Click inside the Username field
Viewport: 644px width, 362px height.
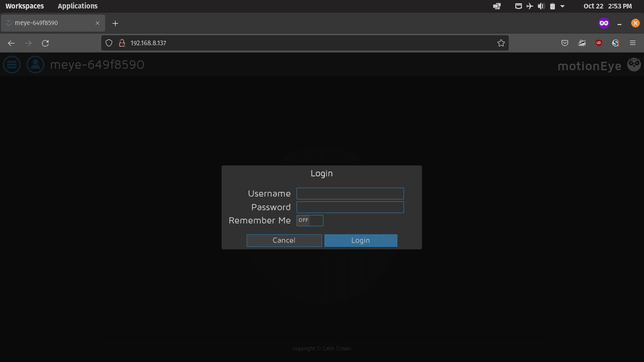[350, 193]
